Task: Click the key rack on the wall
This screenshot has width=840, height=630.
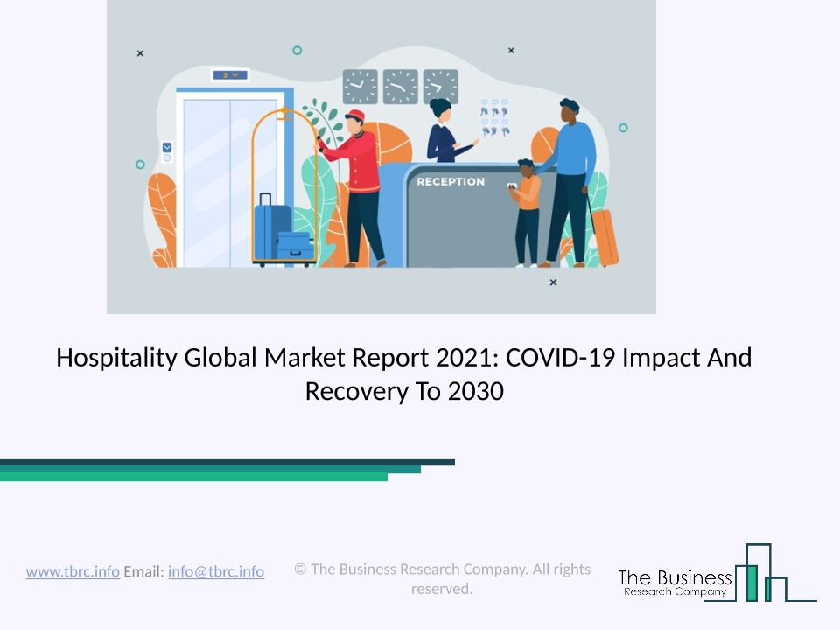Action: point(494,118)
